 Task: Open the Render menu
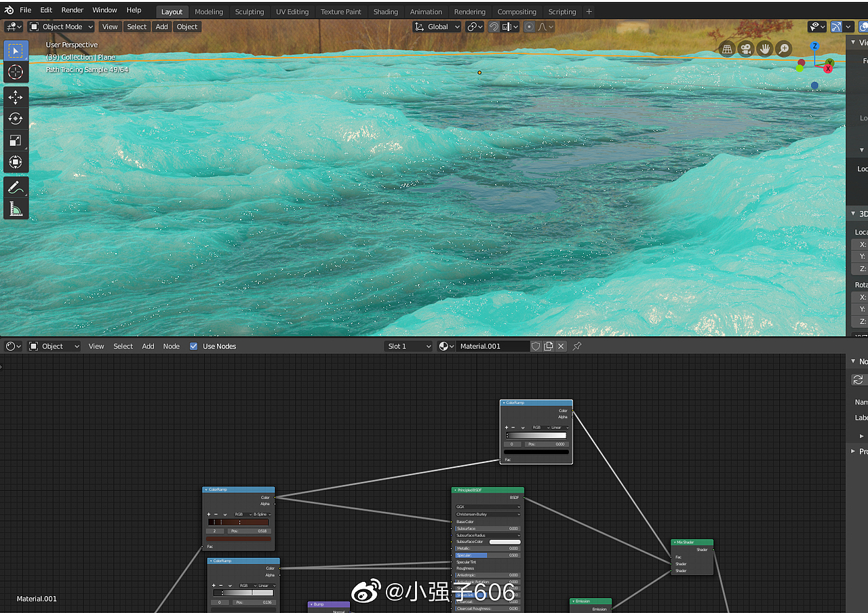coord(72,9)
